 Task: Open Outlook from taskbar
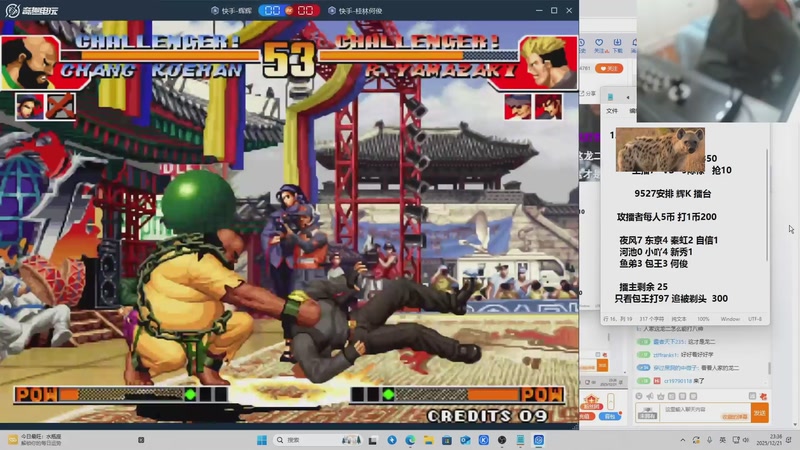click(x=465, y=440)
